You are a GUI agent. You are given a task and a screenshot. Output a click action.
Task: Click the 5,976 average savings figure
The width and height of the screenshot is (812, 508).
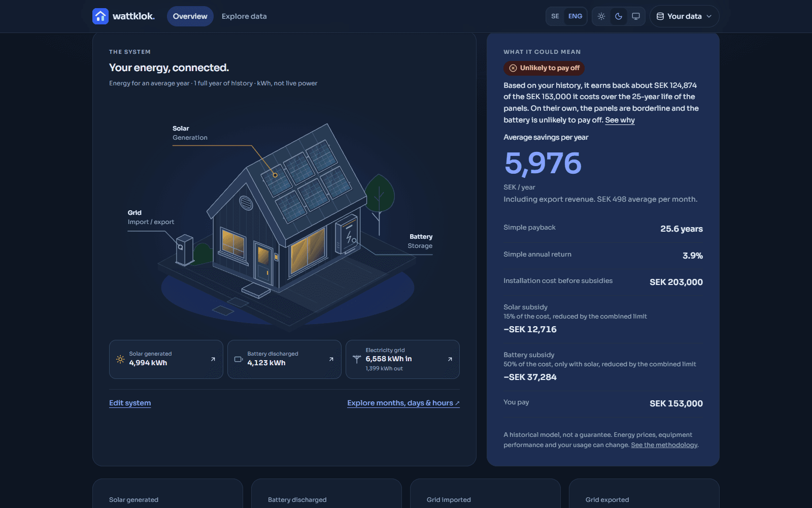click(543, 163)
